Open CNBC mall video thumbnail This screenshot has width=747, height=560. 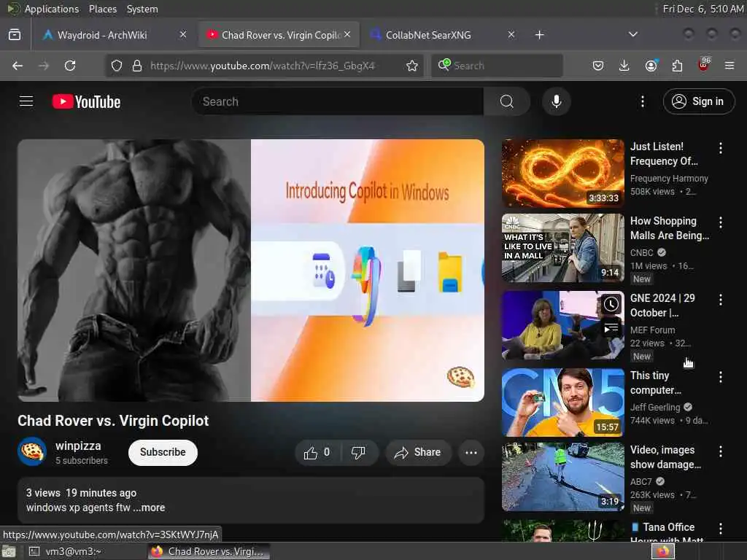click(562, 248)
